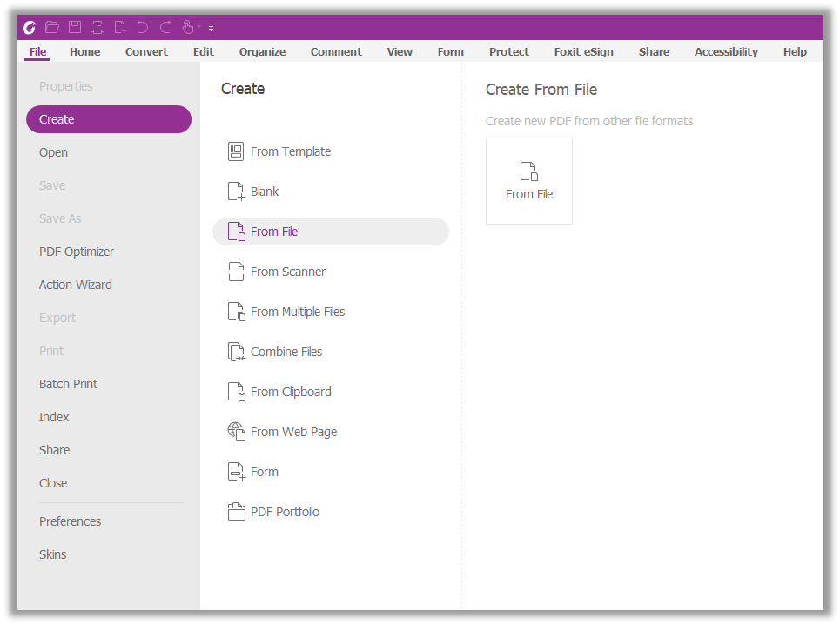The width and height of the screenshot is (840, 625).
Task: Choose Share in the File sidebar
Action: [54, 450]
